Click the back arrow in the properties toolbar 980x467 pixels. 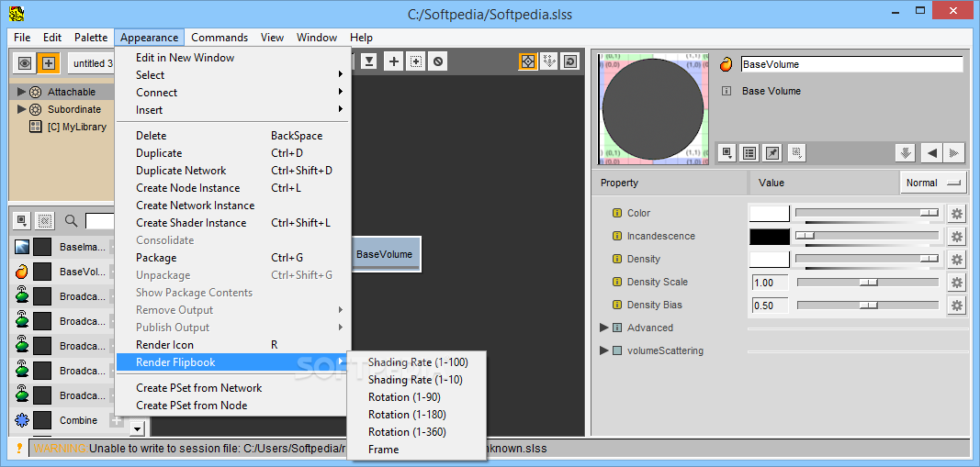[x=931, y=152]
